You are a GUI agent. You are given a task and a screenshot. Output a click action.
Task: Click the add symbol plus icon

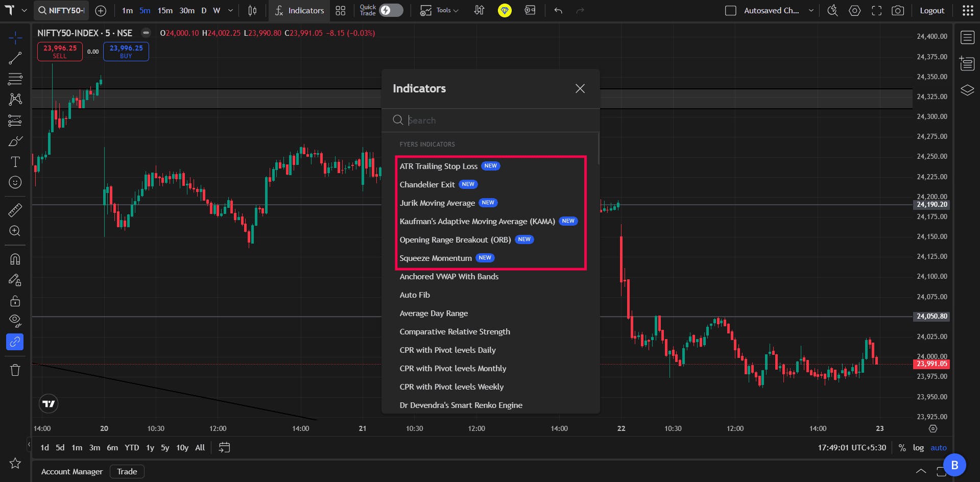[x=101, y=11]
